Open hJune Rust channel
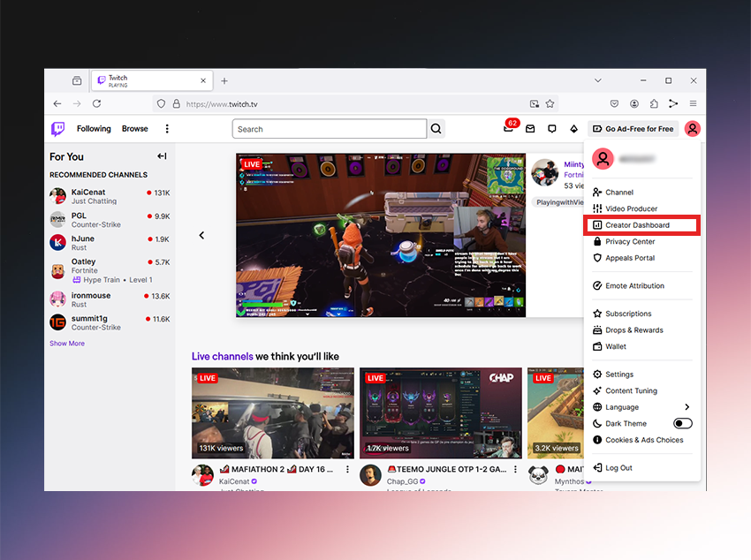 point(110,243)
